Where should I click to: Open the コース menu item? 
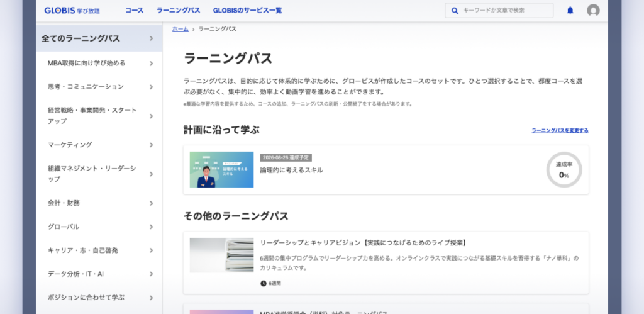[134, 11]
